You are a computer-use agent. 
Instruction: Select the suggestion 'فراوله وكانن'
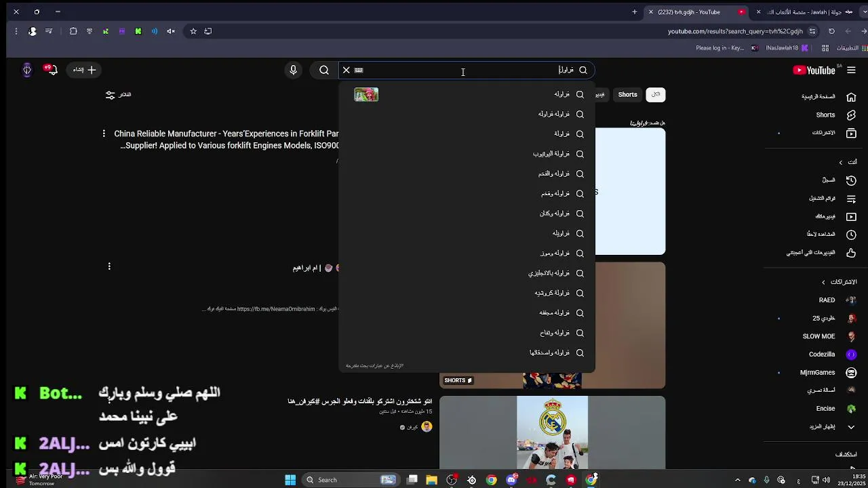(467, 213)
